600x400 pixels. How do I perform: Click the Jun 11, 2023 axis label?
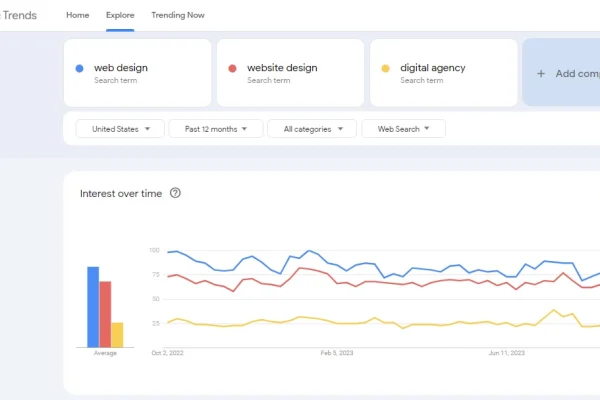tap(506, 353)
